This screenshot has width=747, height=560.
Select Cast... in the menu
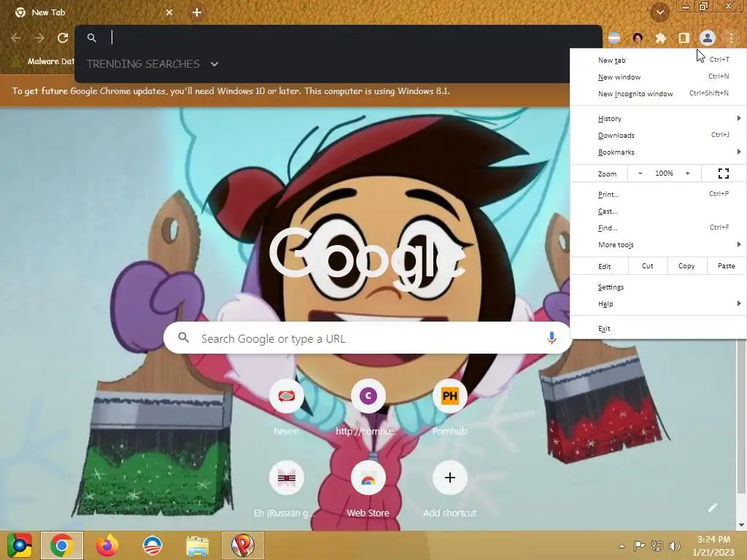tap(659, 211)
